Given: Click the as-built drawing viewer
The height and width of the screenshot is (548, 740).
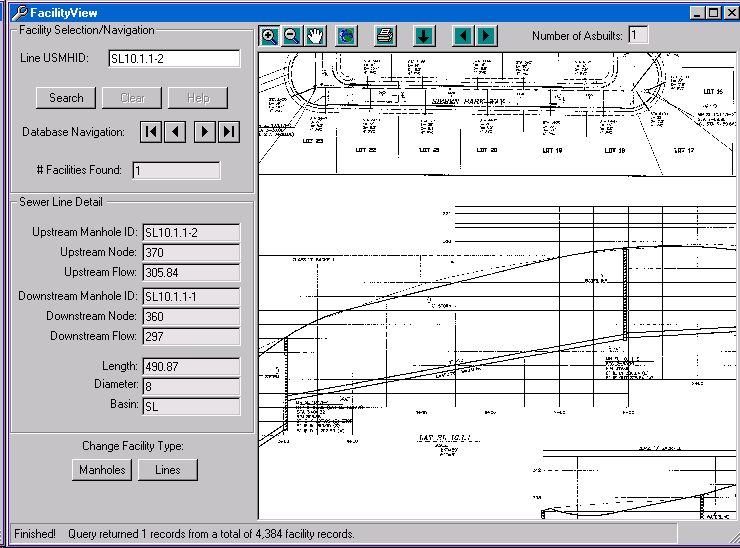Looking at the screenshot, I should tap(497, 286).
